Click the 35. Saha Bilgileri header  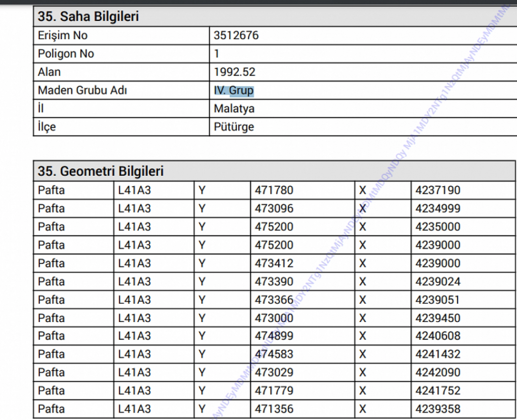[x=88, y=17]
